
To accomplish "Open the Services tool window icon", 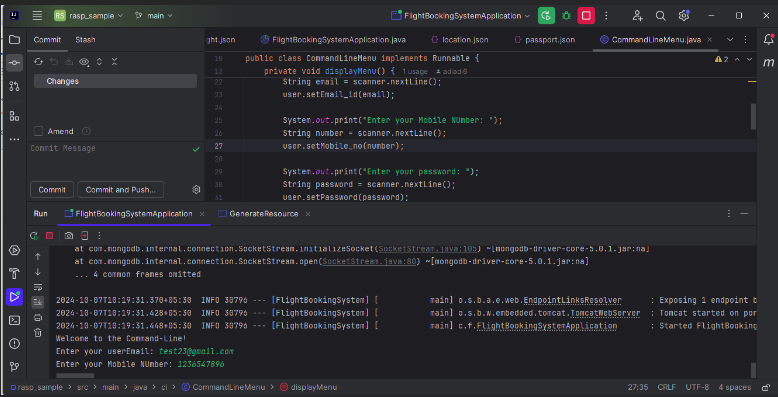I will click(14, 250).
